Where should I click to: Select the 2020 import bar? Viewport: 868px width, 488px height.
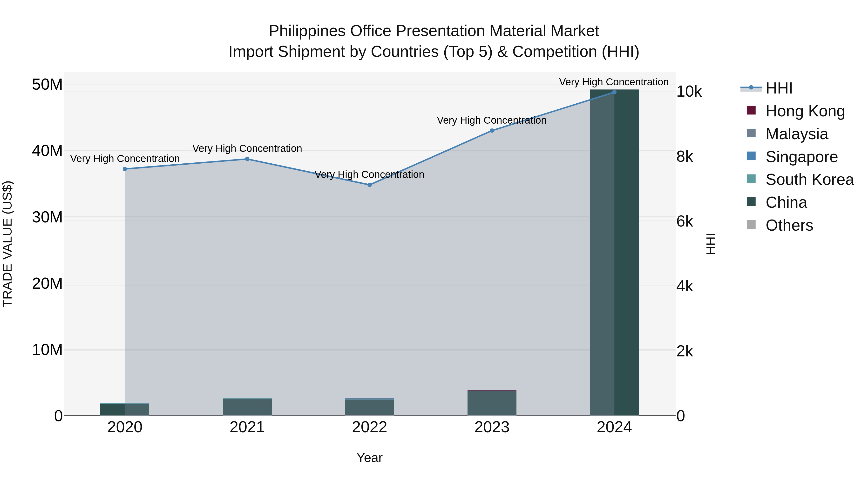pos(125,409)
